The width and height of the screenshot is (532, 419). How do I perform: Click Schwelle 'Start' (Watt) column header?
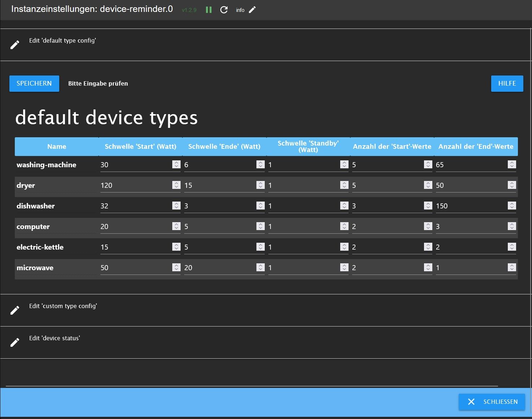click(x=140, y=146)
